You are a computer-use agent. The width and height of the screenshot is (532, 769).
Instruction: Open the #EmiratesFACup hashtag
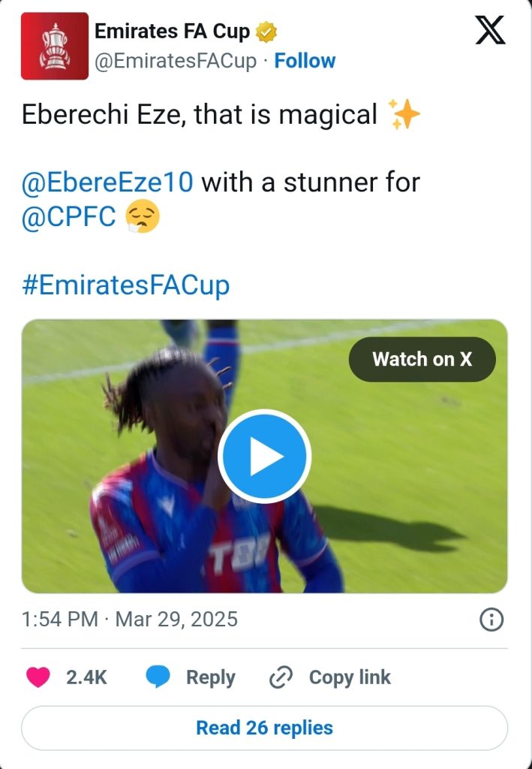tap(125, 285)
